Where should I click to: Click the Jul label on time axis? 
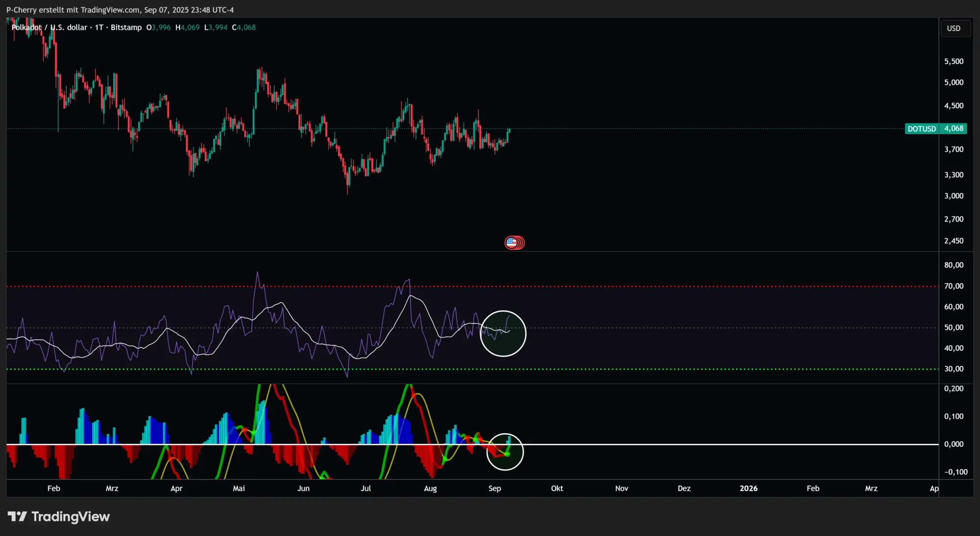[366, 488]
